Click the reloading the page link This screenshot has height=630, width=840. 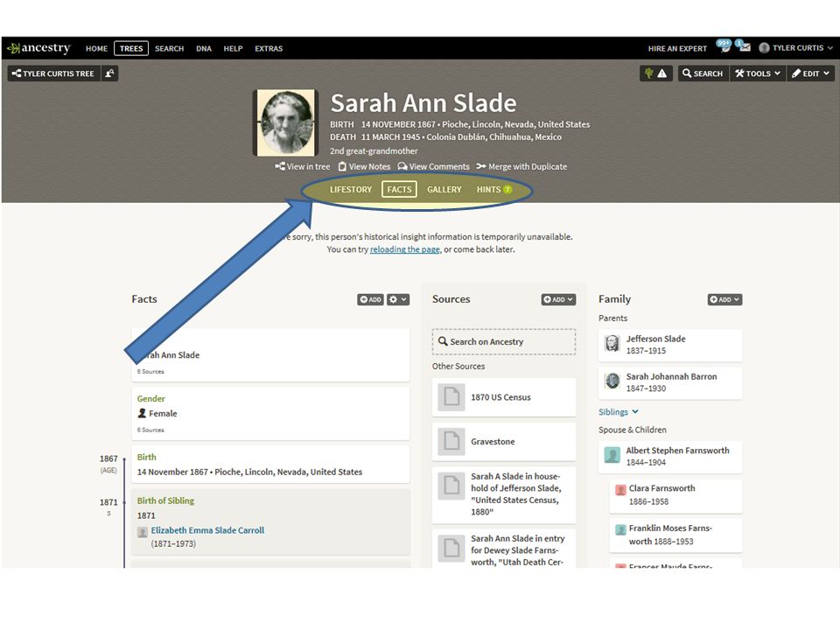coord(404,249)
